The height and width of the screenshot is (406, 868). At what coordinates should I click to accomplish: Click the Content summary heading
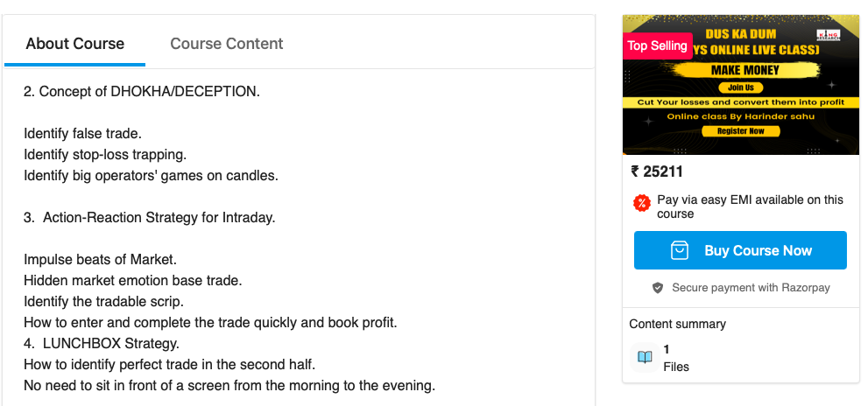pyautogui.click(x=678, y=324)
